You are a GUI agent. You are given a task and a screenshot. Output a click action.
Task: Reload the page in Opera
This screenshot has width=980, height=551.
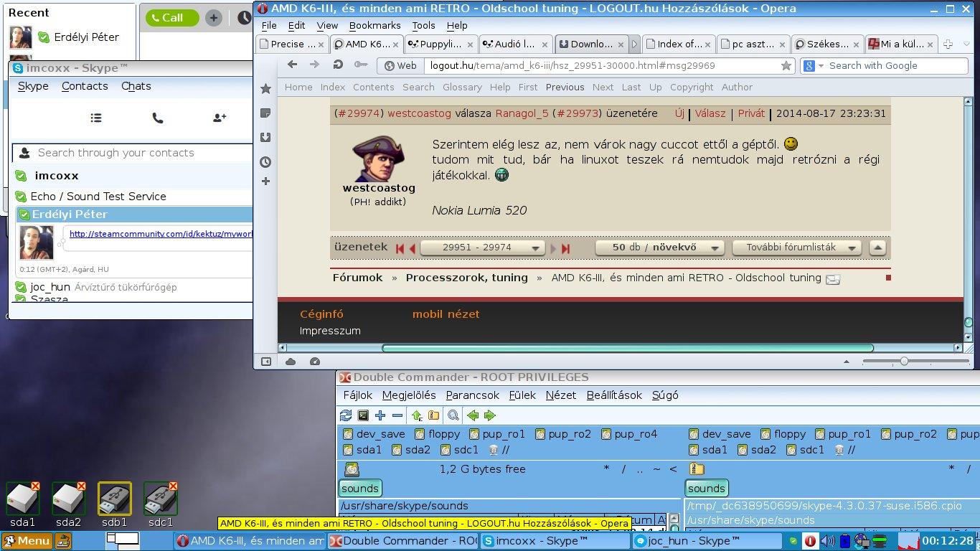tap(337, 65)
